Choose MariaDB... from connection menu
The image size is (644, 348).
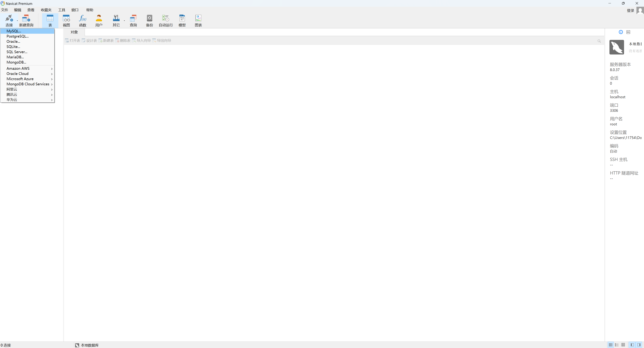(28, 57)
